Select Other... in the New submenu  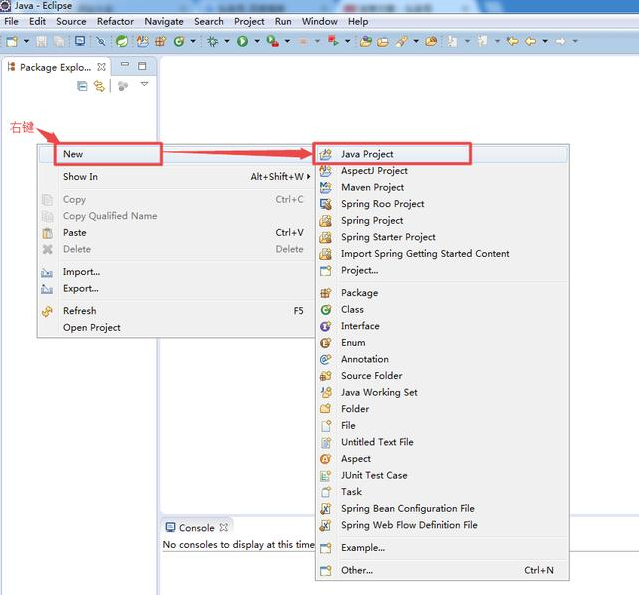[x=442, y=570]
